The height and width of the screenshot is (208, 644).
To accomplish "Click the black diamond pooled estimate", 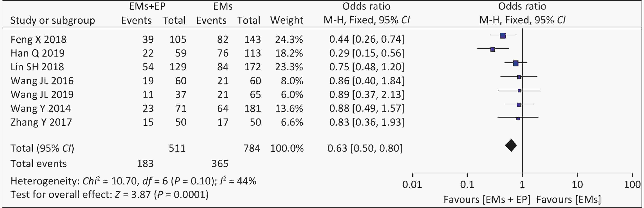I will pyautogui.click(x=511, y=145).
